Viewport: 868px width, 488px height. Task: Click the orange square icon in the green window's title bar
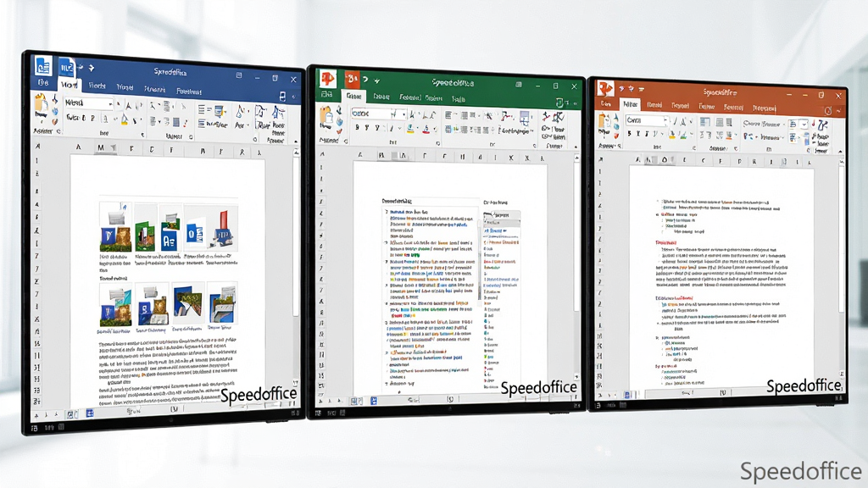352,79
